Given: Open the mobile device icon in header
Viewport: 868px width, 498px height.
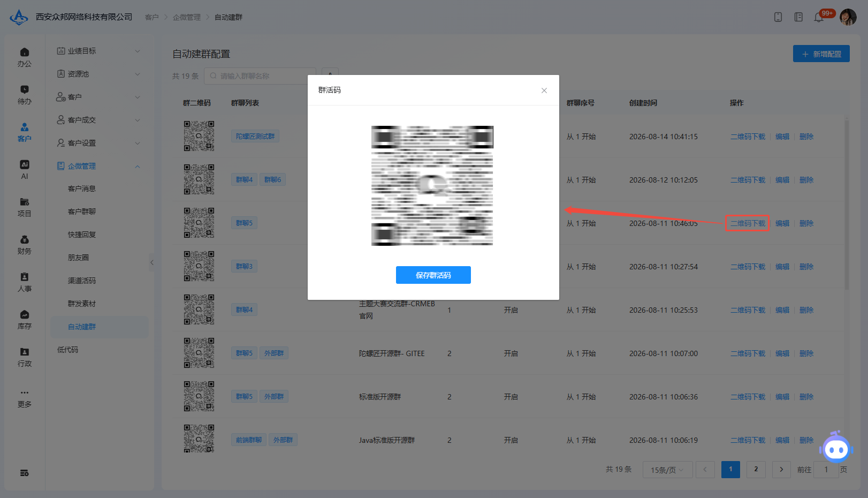Looking at the screenshot, I should [778, 17].
